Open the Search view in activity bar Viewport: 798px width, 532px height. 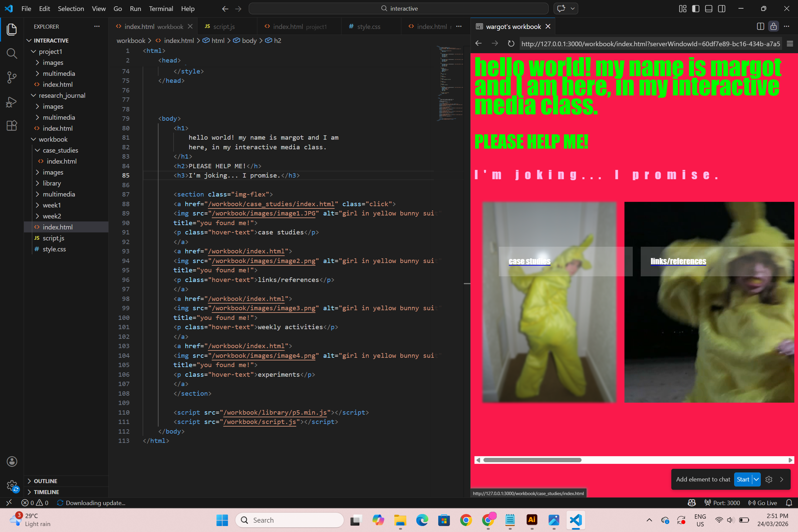[12, 53]
